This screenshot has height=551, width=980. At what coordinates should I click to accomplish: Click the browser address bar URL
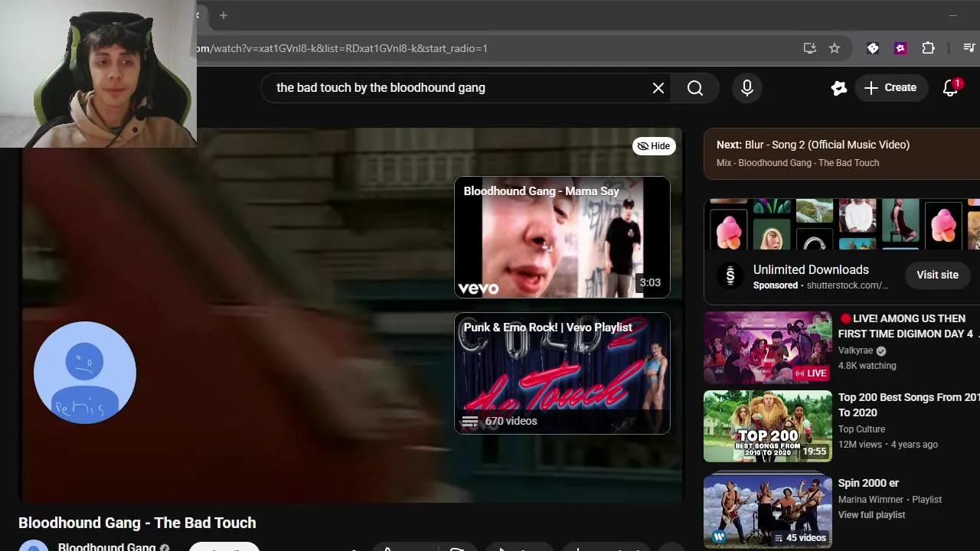point(341,48)
